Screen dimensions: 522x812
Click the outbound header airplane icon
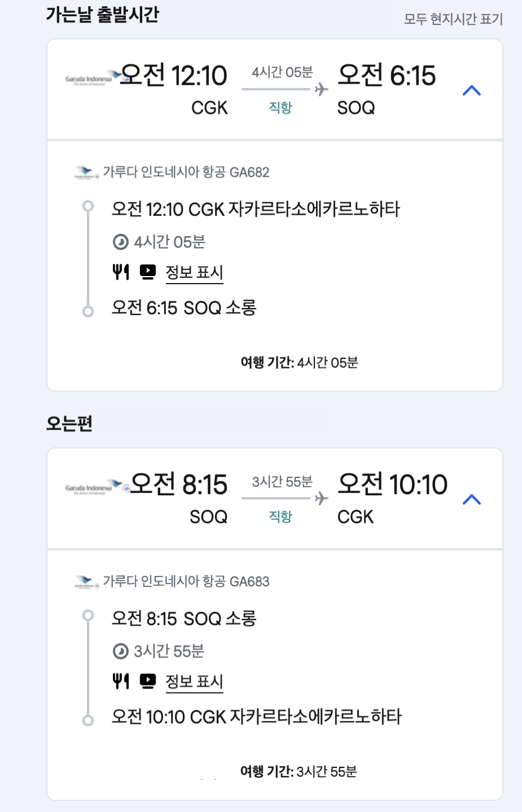321,89
